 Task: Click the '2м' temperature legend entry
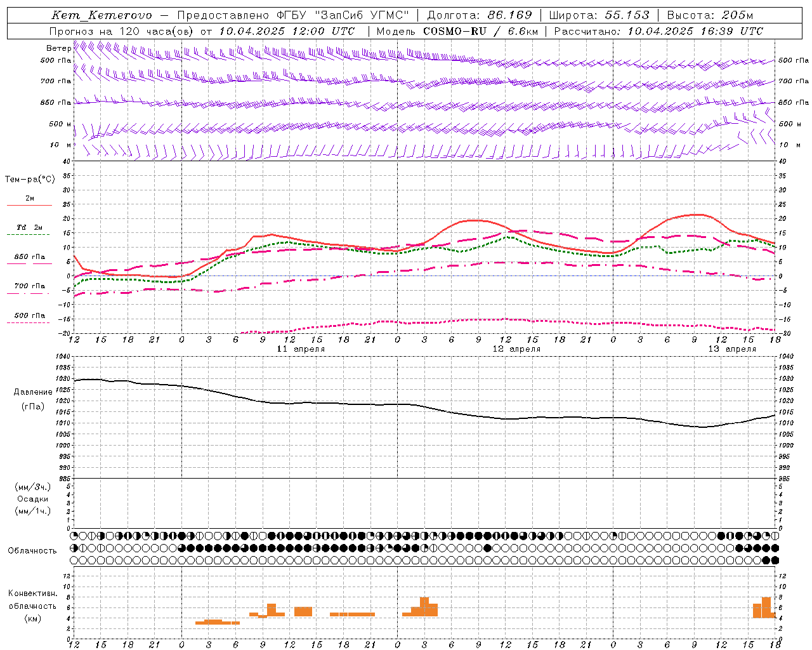coord(30,198)
